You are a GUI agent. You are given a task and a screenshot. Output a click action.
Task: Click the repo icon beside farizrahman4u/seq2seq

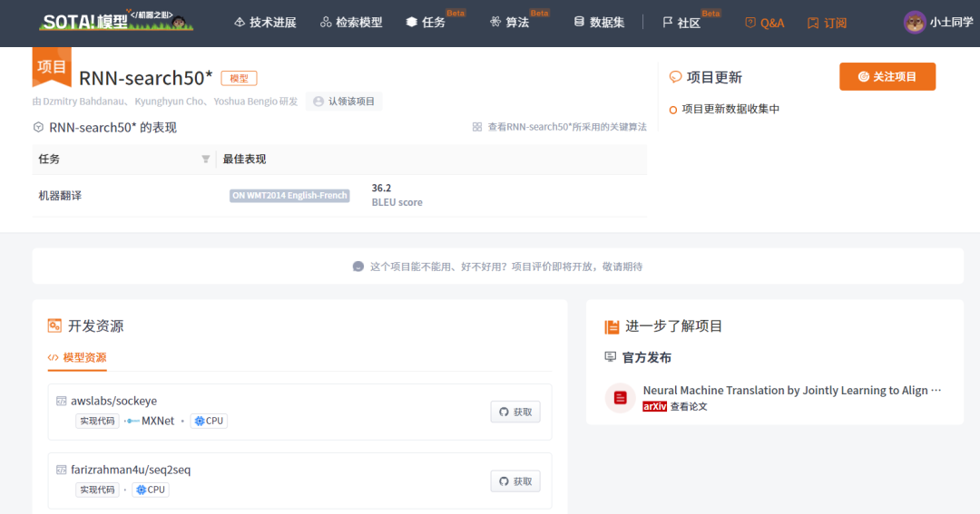coord(62,470)
